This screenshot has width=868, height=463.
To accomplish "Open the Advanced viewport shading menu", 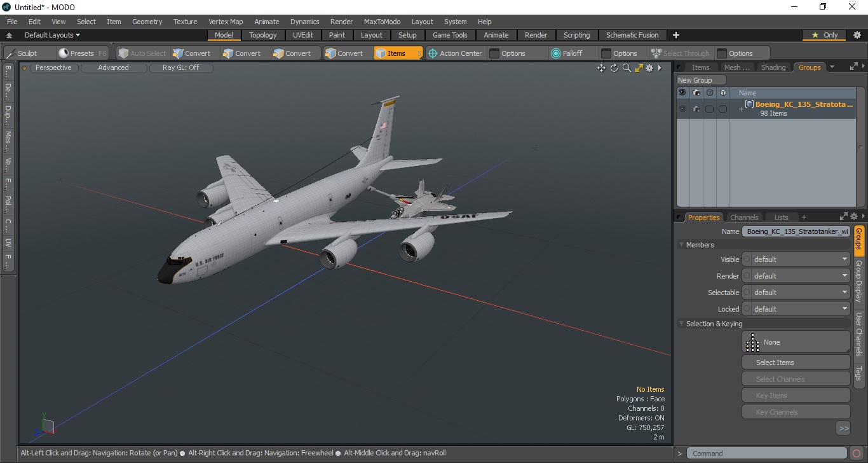I will 113,67.
